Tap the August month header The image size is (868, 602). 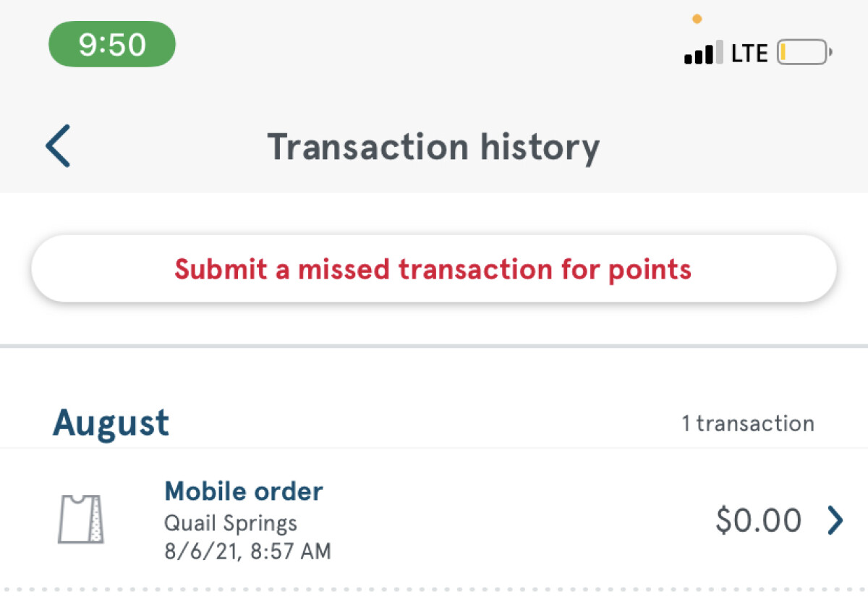coord(111,423)
